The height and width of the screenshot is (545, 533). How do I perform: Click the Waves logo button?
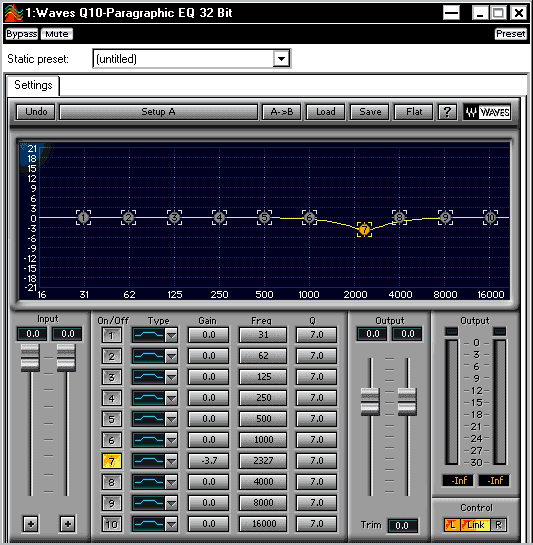pos(487,112)
